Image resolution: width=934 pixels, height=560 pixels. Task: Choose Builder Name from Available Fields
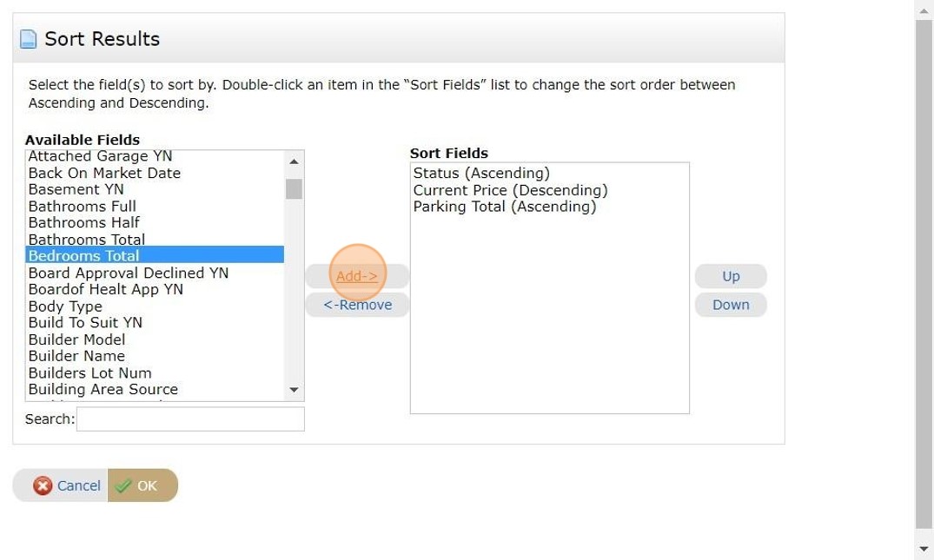[155, 356]
